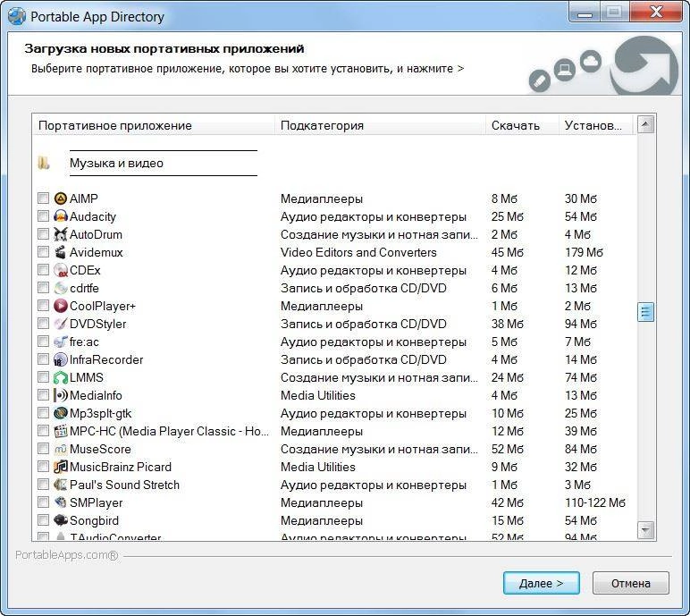
Task: Click the Avidemux clapperboard icon
Action: click(x=60, y=252)
